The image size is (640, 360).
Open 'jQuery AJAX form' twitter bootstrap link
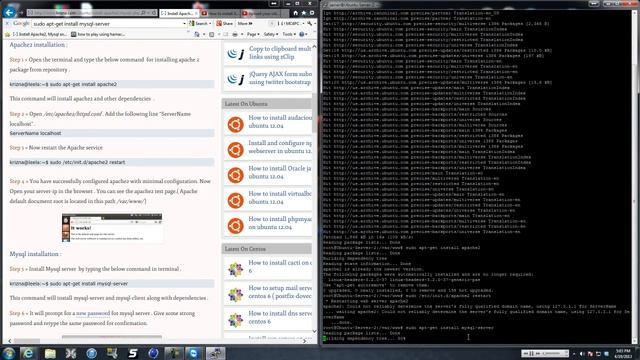280,78
